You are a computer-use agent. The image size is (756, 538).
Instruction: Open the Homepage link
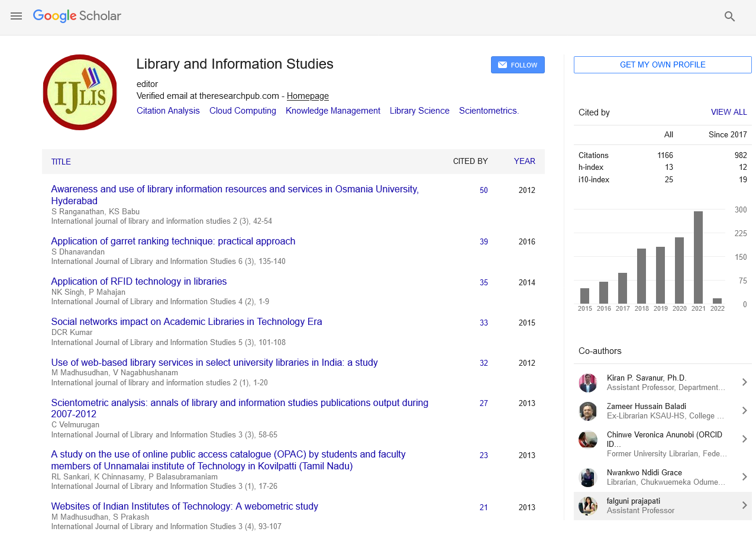308,96
